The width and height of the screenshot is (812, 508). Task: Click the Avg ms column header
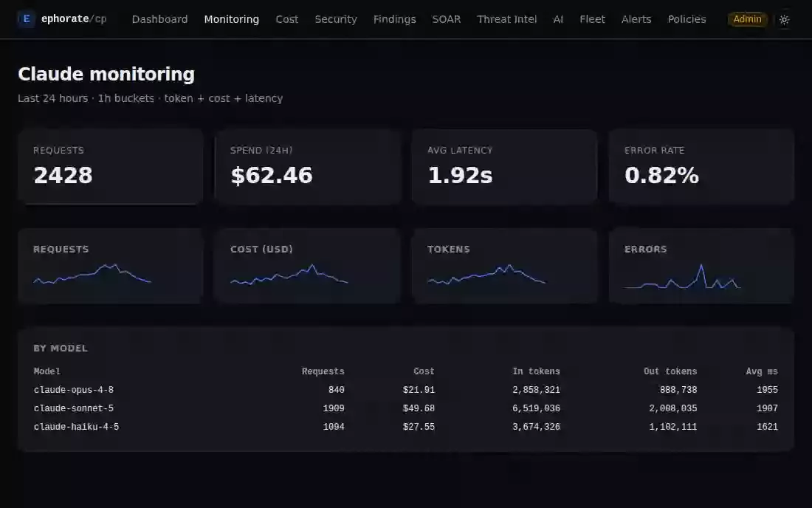[762, 371]
